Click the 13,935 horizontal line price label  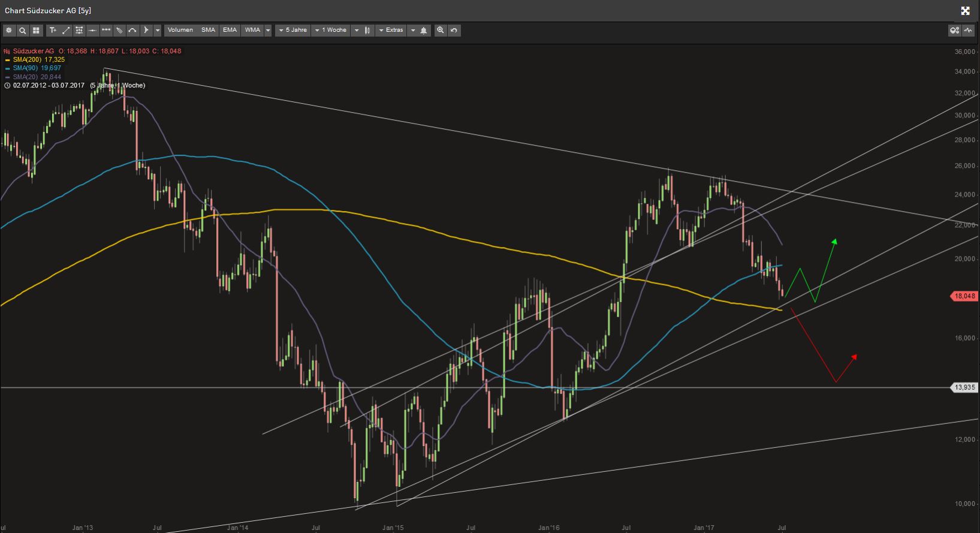pos(964,387)
